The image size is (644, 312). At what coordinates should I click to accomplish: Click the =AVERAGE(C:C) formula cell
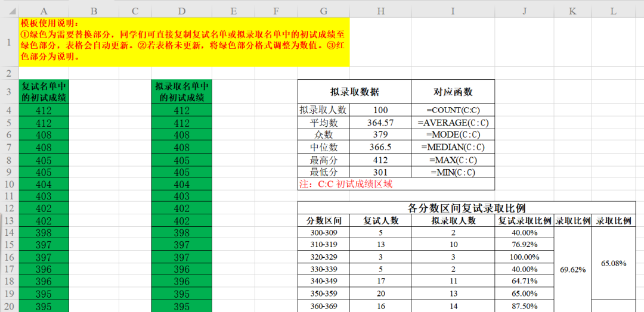point(453,123)
